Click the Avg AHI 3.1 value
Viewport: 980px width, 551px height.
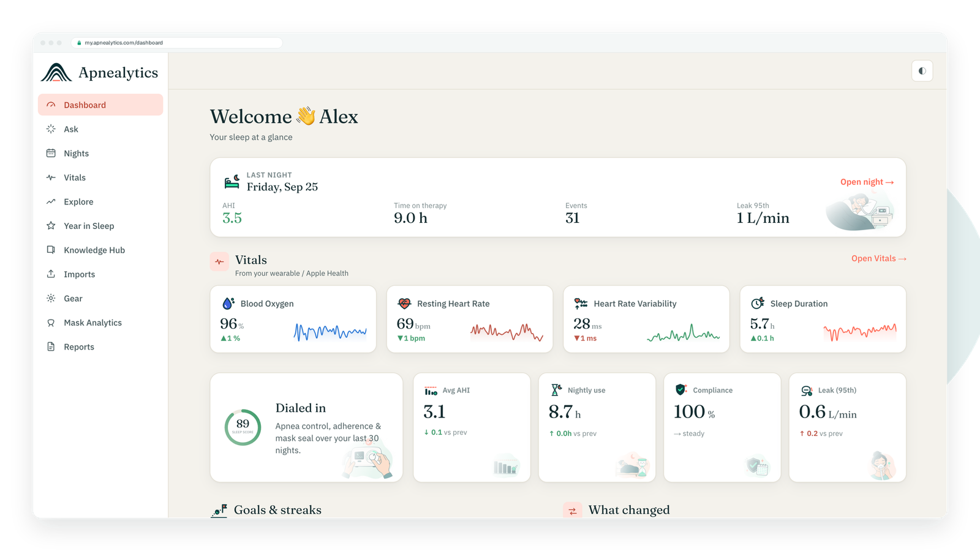(434, 411)
